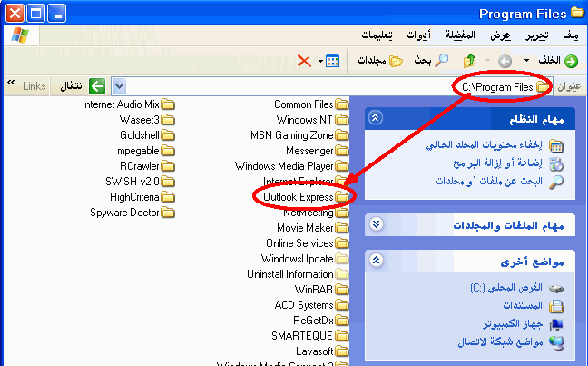Click the red Delete X icon
This screenshot has width=588, height=366.
(x=304, y=61)
